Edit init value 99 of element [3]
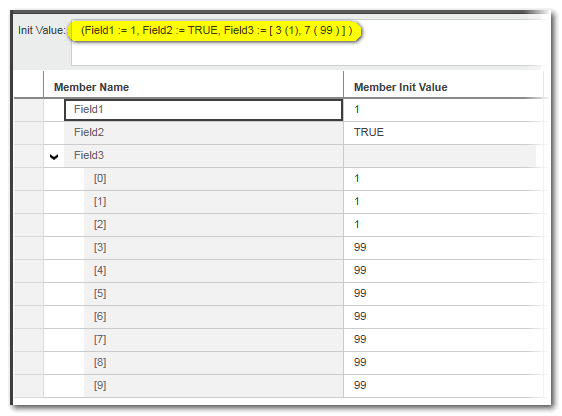The height and width of the screenshot is (416, 562). [x=443, y=248]
